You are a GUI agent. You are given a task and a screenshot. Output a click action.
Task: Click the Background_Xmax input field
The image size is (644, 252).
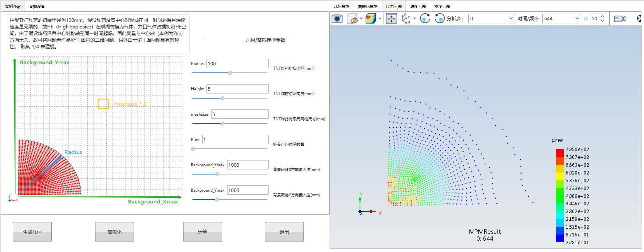coord(248,165)
